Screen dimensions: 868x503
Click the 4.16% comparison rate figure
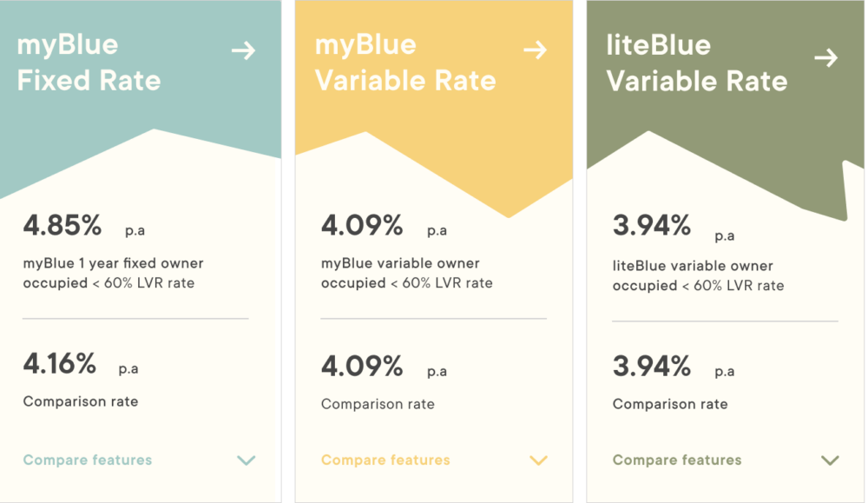coord(60,364)
